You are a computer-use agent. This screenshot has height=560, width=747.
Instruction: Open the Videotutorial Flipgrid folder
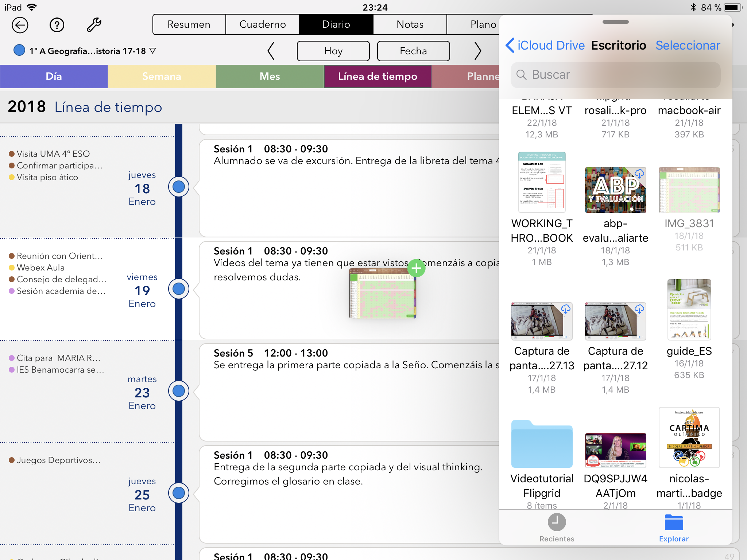pos(542,444)
